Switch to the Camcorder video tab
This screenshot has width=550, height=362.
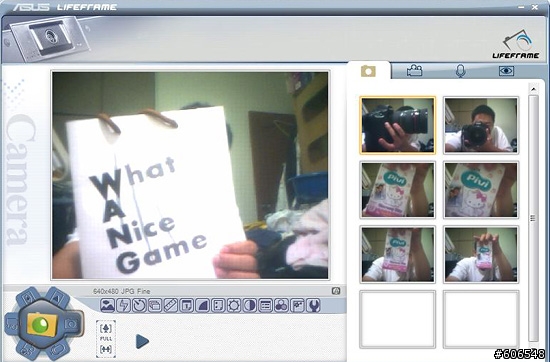pos(415,71)
